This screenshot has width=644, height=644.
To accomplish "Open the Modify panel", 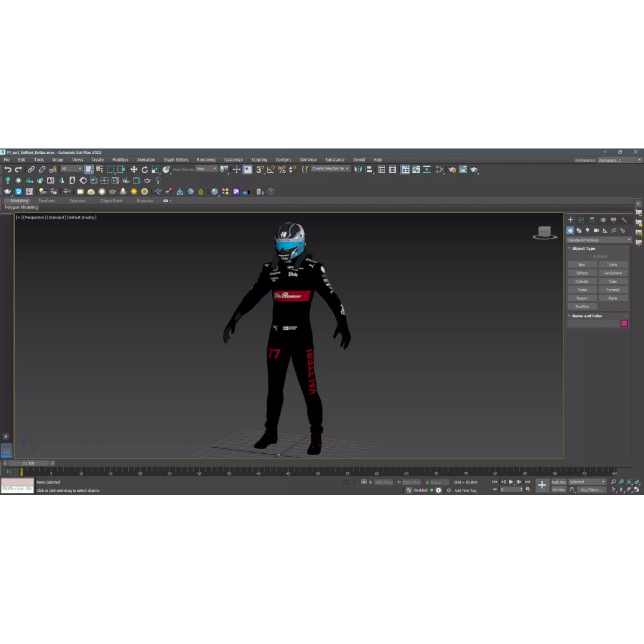I will (581, 219).
